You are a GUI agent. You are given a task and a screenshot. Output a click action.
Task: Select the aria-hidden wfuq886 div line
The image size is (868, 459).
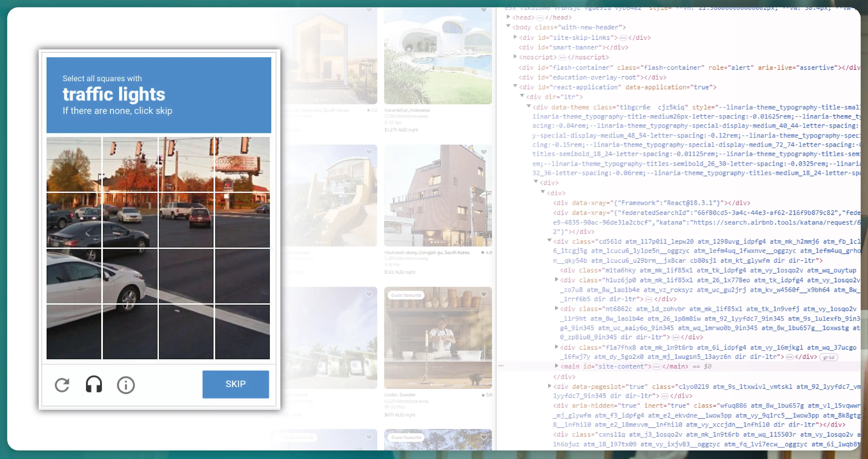(707, 415)
